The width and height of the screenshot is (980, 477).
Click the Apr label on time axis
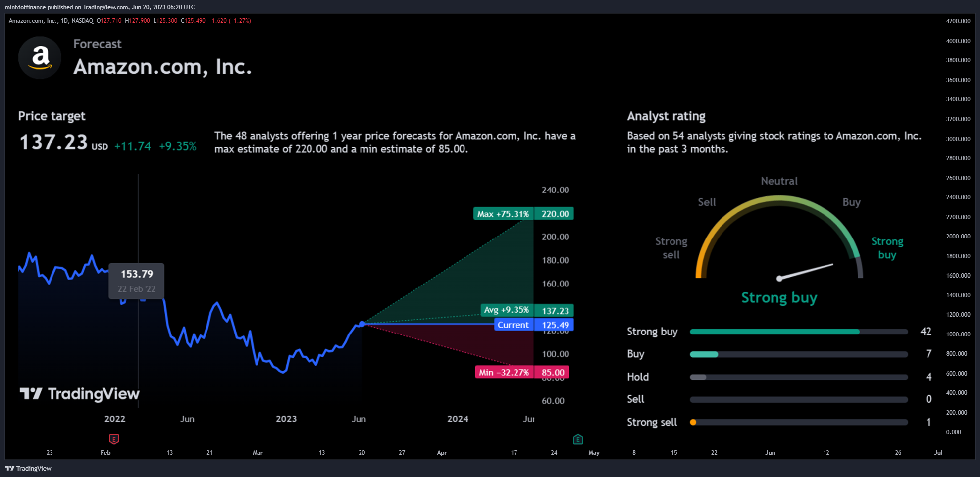pyautogui.click(x=442, y=453)
